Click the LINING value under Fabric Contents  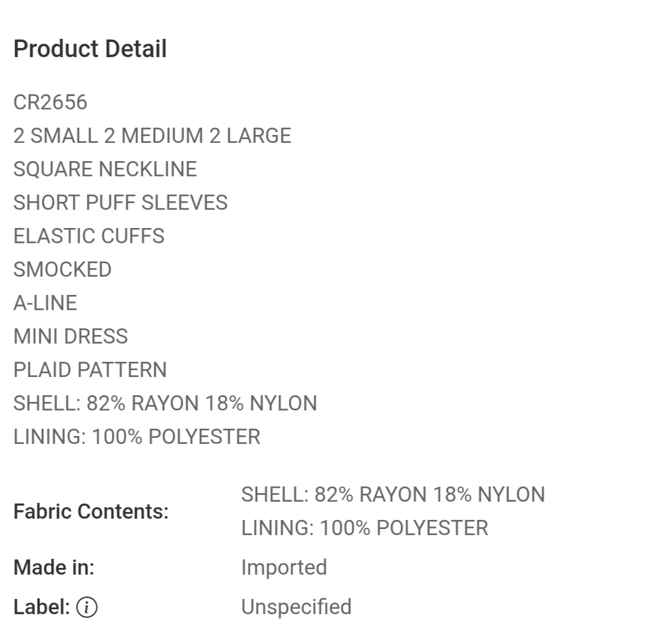click(x=365, y=528)
